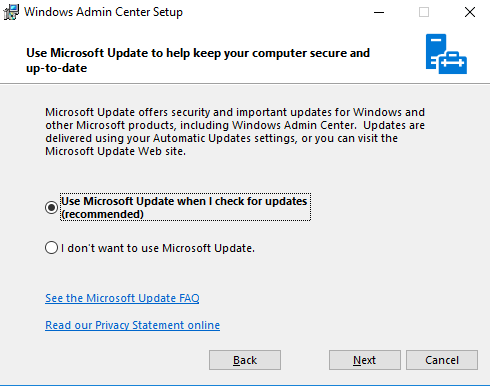Minimize the Windows Admin Center Setup window
Image resolution: width=490 pixels, height=386 pixels.
point(379,12)
